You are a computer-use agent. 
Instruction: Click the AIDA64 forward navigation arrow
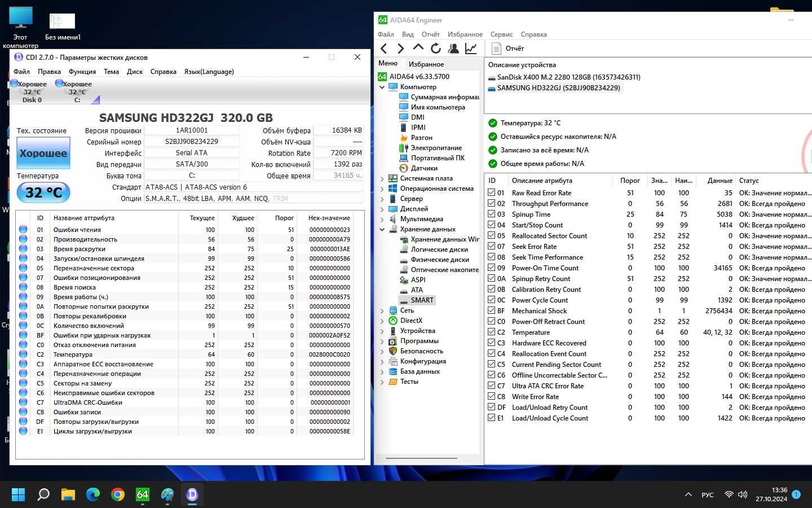click(x=401, y=49)
